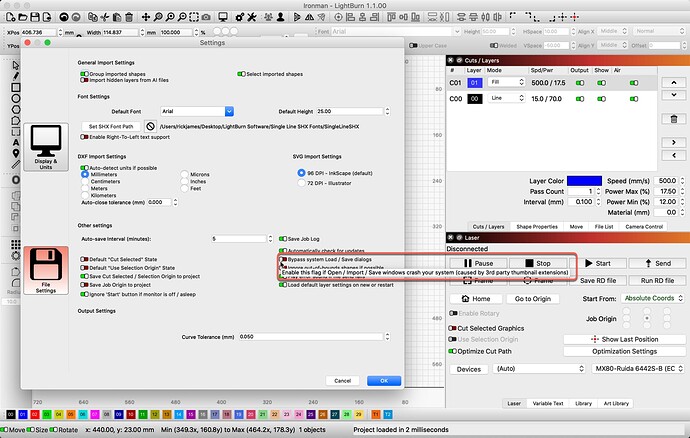Open Start From Absolute Coords dropdown

tap(653, 298)
